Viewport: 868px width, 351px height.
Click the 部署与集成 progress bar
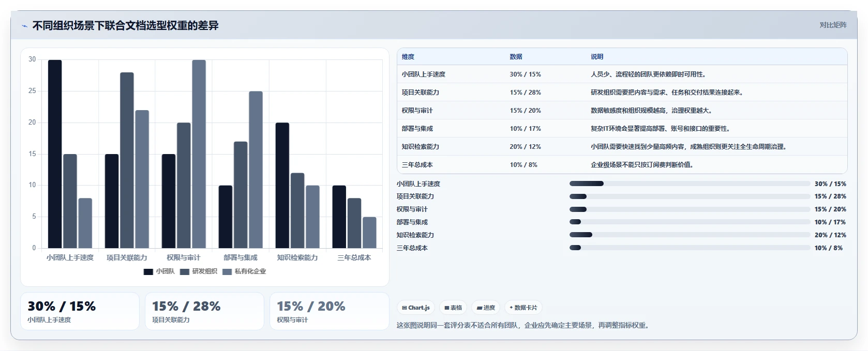(x=690, y=222)
